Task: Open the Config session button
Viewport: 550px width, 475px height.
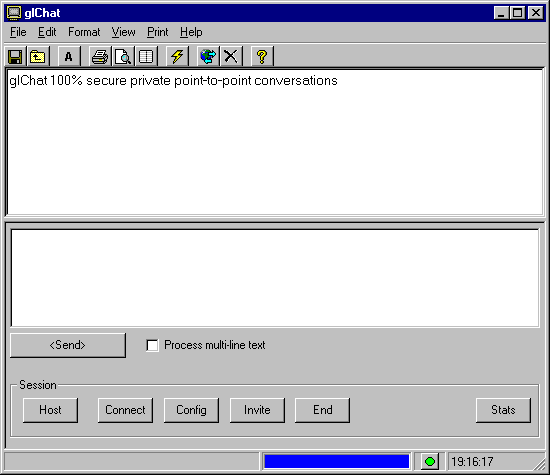Action: tap(191, 410)
